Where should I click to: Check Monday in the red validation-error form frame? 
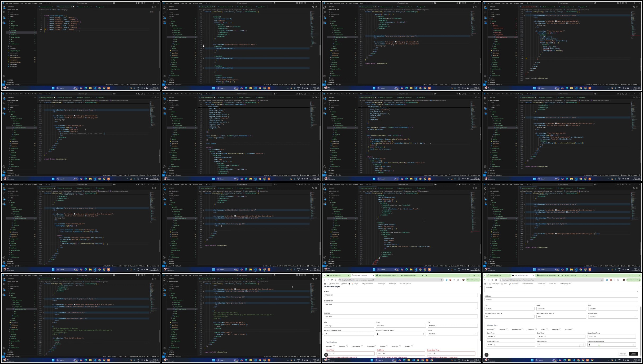(334, 346)
